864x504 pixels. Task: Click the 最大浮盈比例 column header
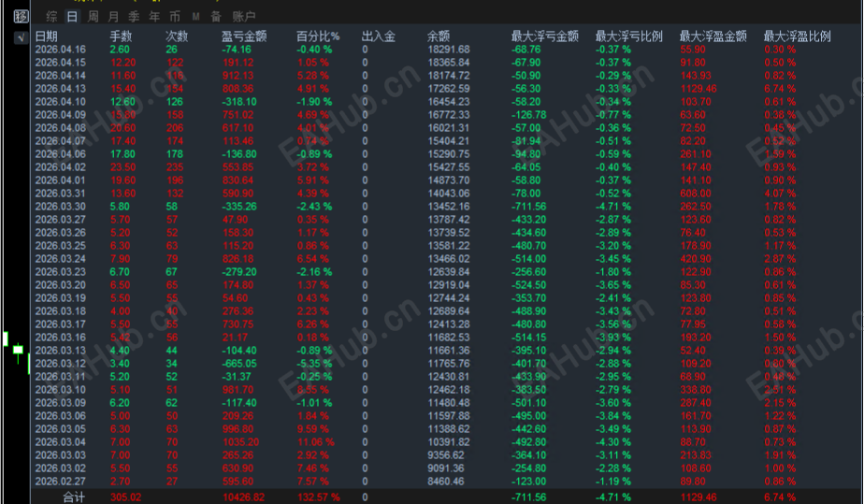point(798,36)
